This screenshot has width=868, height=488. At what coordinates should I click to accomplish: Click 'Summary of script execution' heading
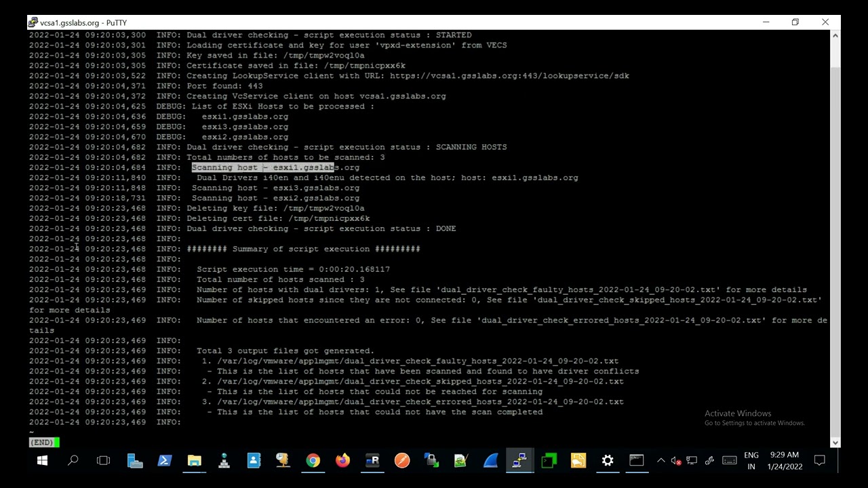tap(303, 249)
